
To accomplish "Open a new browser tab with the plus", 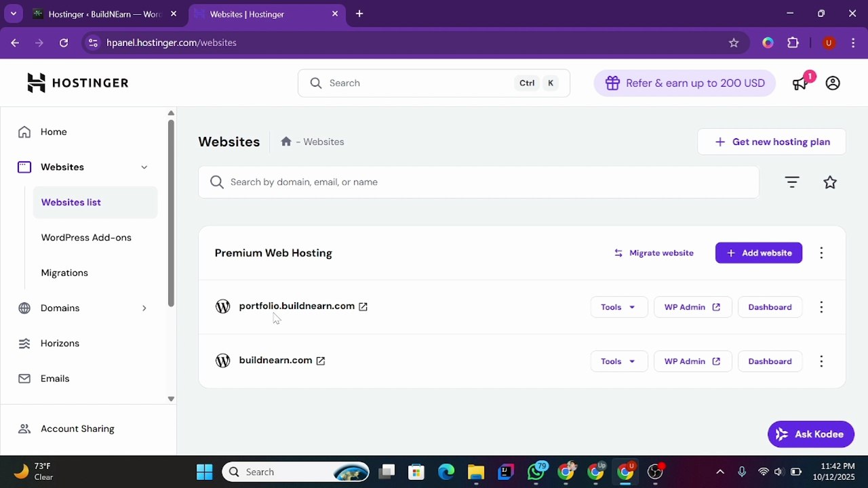I will pos(359,14).
